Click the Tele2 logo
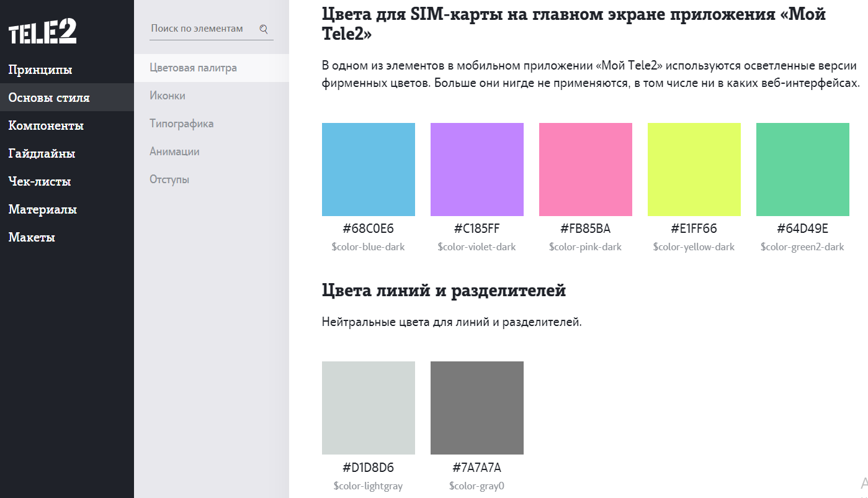This screenshot has width=868, height=498. (x=42, y=32)
